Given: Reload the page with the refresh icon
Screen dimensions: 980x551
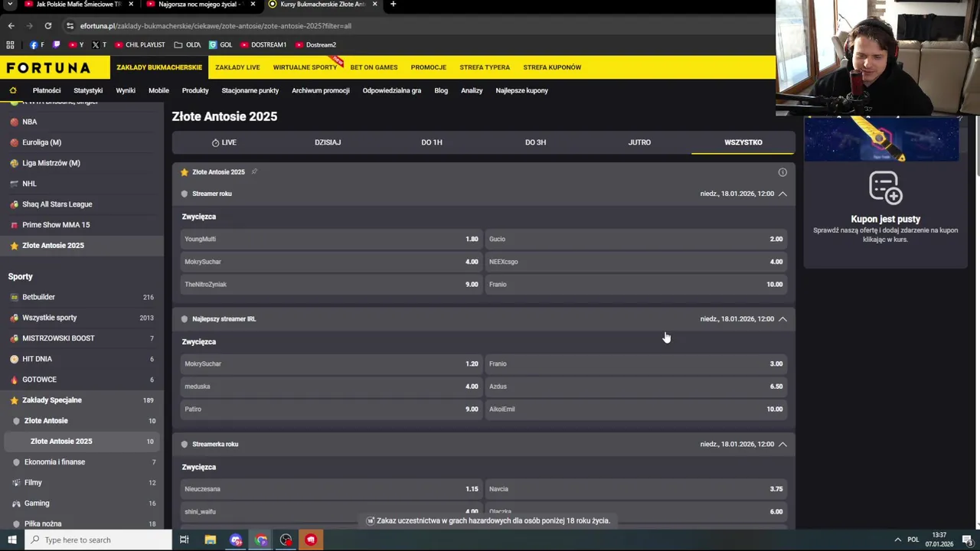Looking at the screenshot, I should (x=47, y=25).
